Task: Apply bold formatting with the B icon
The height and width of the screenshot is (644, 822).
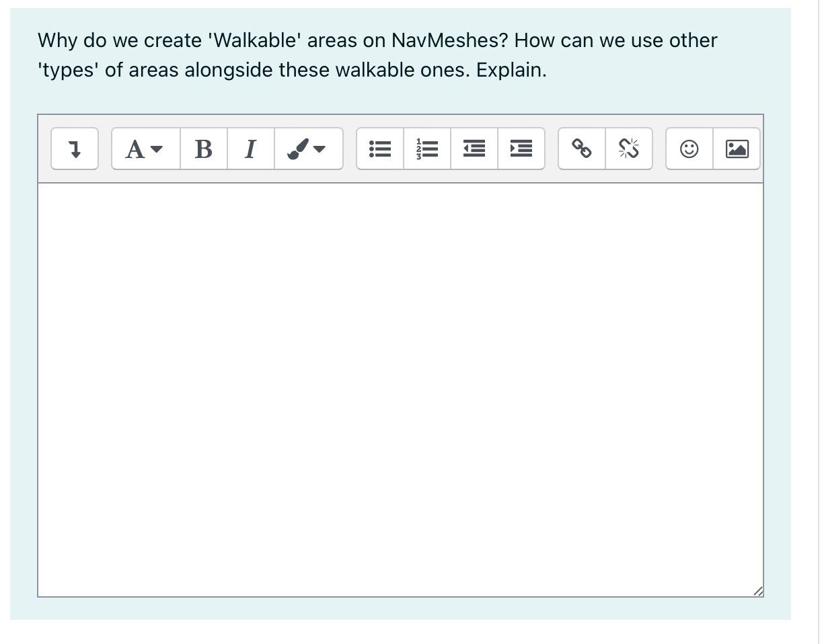Action: point(203,149)
